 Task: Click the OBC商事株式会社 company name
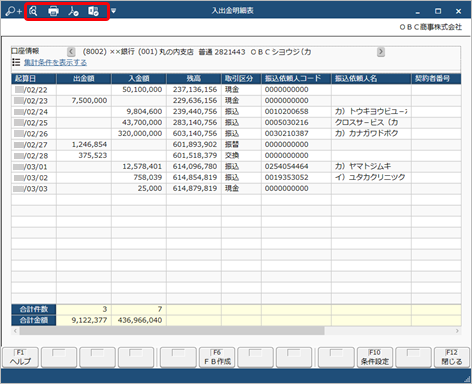click(x=431, y=27)
